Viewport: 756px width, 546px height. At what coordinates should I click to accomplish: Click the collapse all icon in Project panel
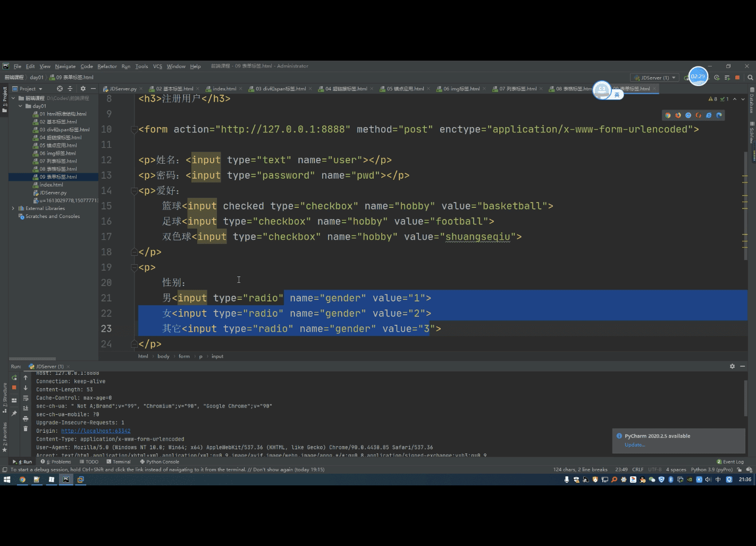point(70,89)
